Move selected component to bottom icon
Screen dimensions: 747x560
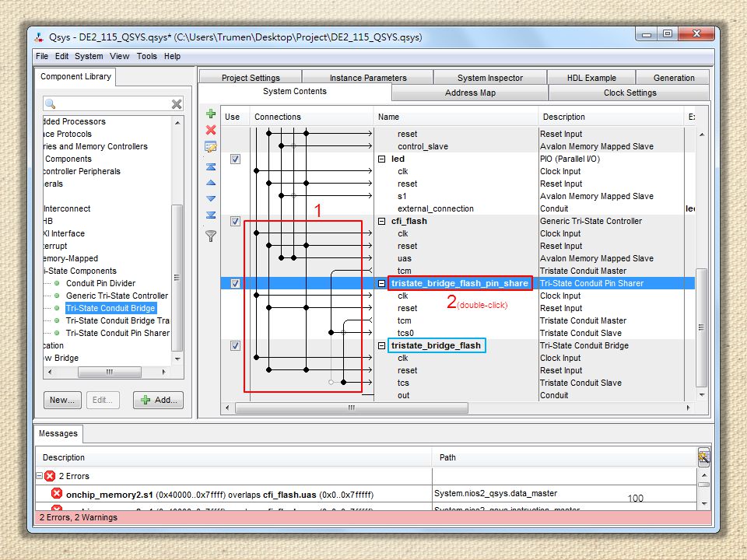[x=211, y=215]
